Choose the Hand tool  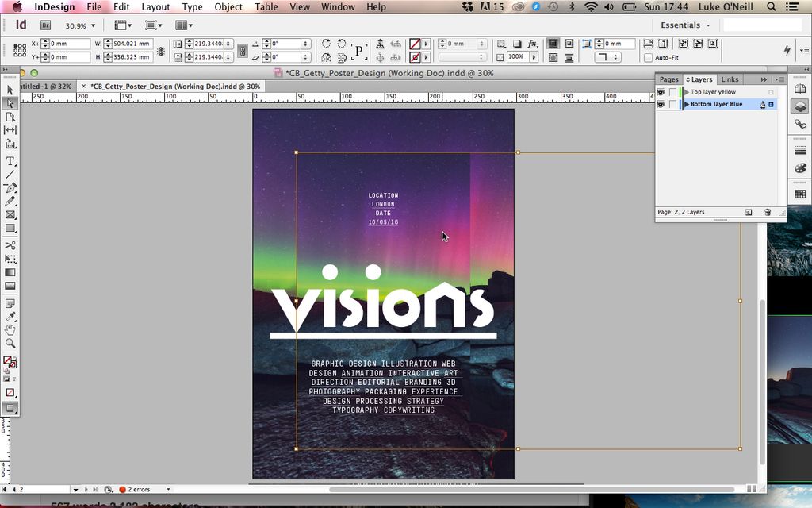coord(10,329)
